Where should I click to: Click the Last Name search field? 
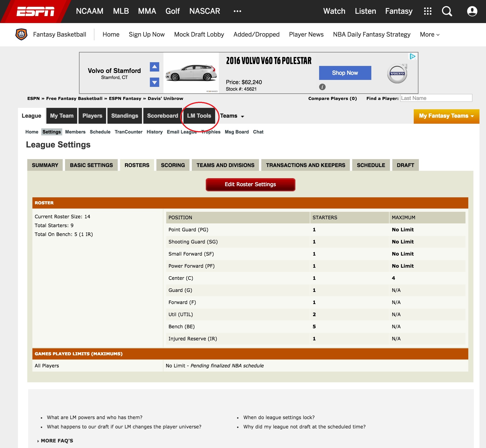click(436, 98)
